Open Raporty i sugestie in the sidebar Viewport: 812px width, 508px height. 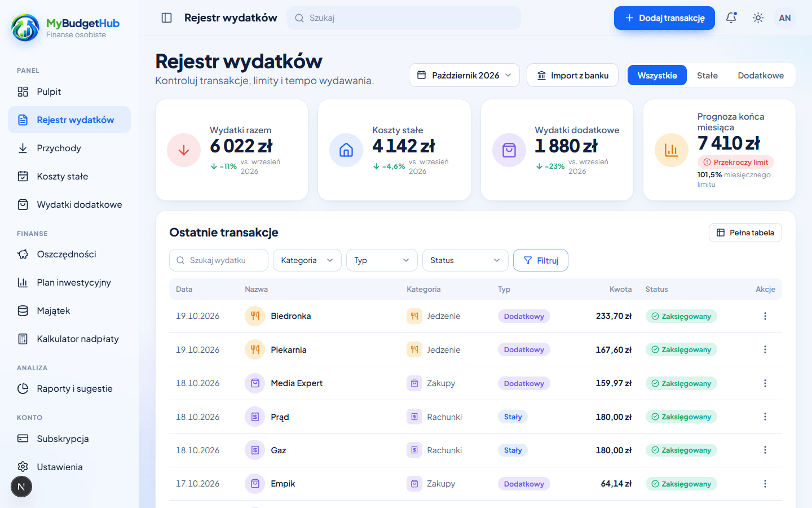[69, 388]
